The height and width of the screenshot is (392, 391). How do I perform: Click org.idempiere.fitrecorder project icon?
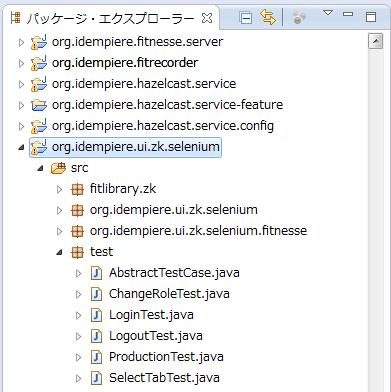coord(39,63)
